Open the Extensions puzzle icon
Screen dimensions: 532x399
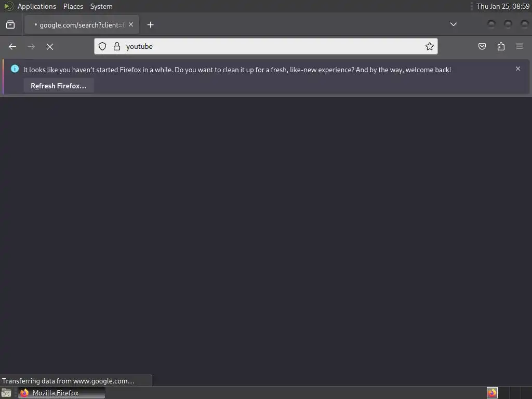pos(501,46)
